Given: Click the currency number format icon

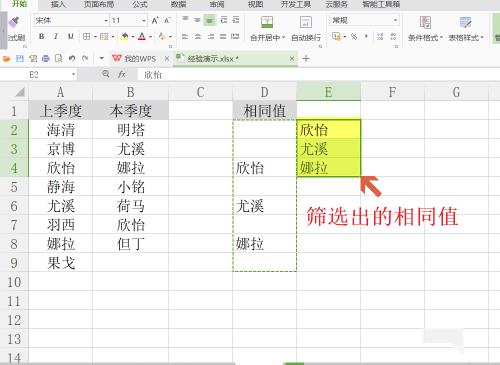Looking at the screenshot, I should click(x=336, y=36).
